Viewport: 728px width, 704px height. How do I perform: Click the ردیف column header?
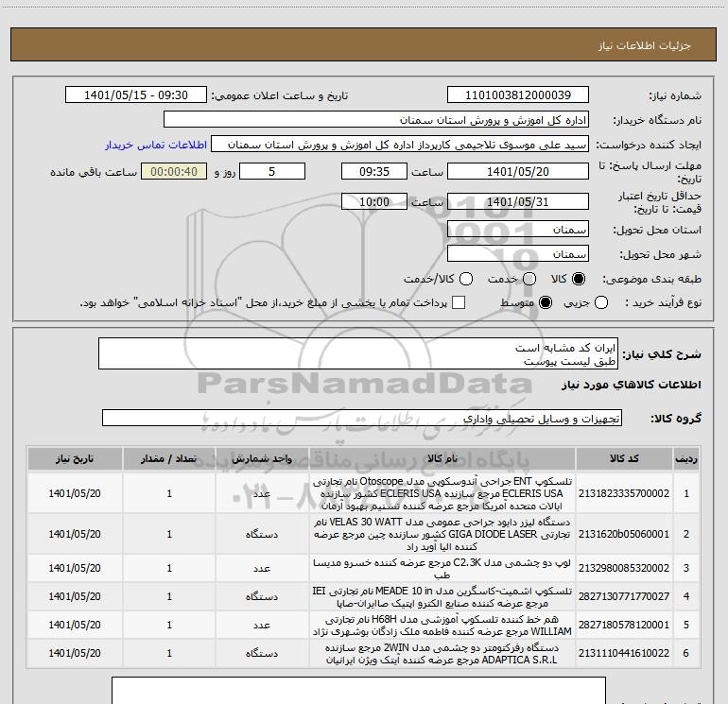[x=686, y=458]
